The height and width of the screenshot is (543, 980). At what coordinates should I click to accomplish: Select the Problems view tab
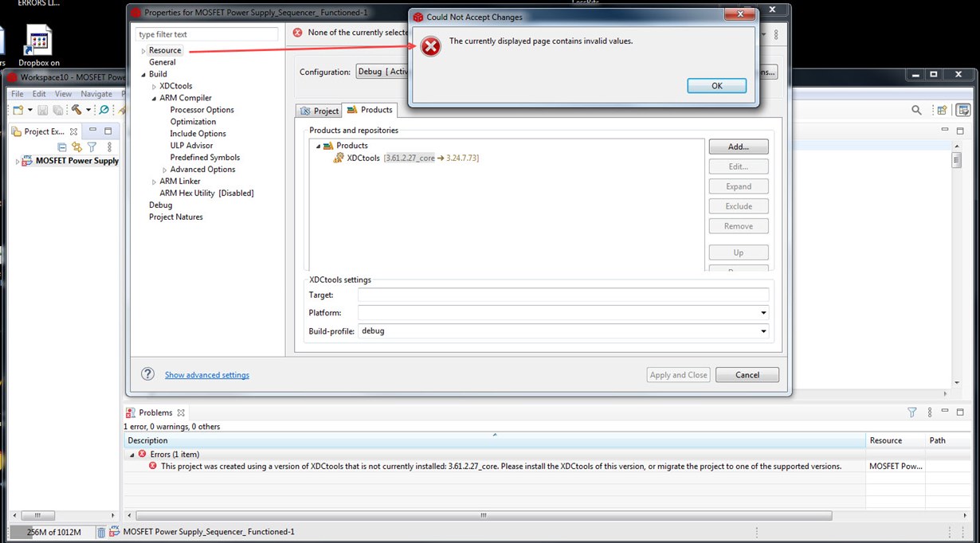click(155, 412)
